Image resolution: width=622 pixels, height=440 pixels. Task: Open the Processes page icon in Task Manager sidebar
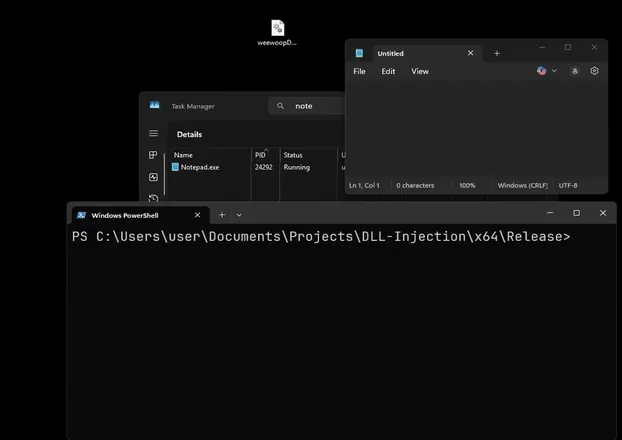(153, 156)
